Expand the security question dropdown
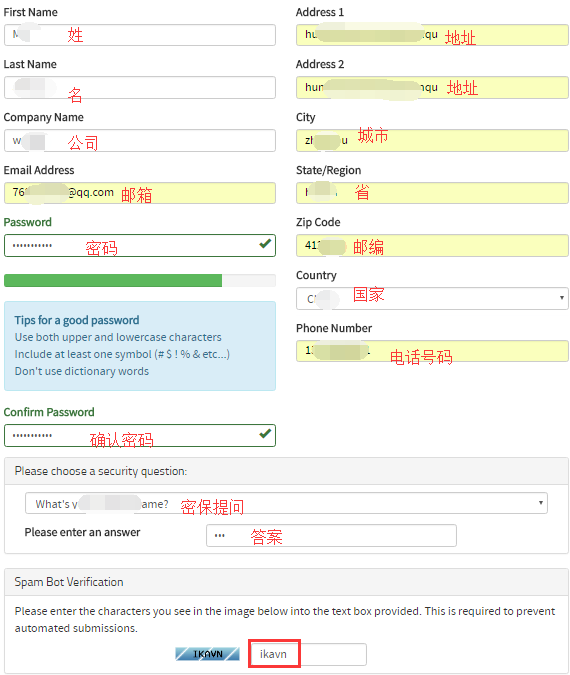This screenshot has width=570, height=675. tap(286, 503)
